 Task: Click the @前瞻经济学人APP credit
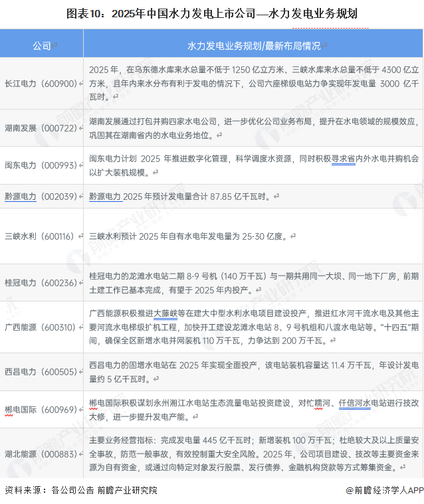(384, 490)
